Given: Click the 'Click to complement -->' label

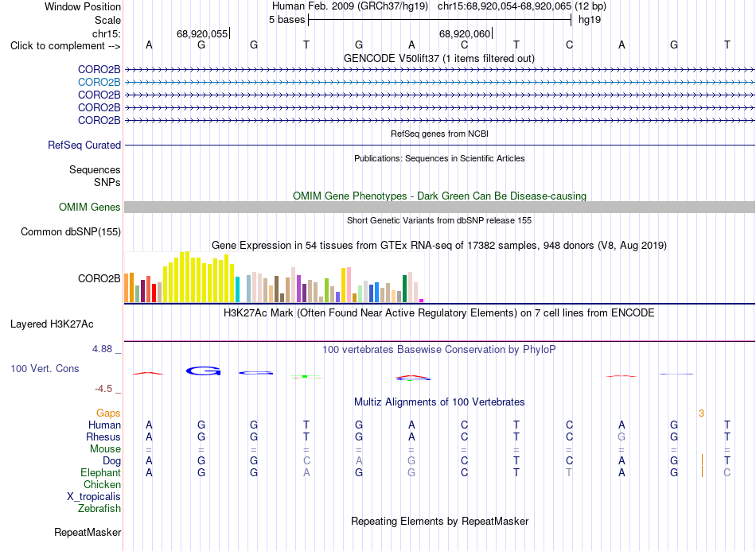Looking at the screenshot, I should [x=65, y=46].
